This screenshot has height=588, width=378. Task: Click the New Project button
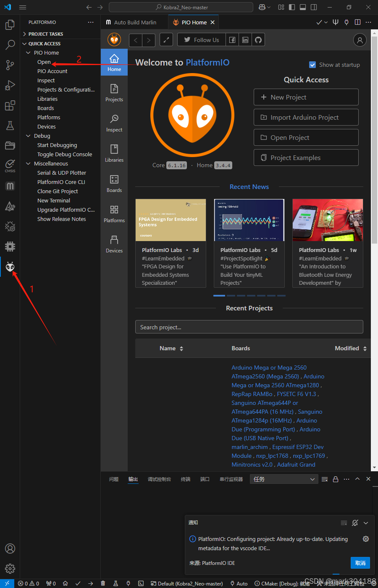coord(306,97)
